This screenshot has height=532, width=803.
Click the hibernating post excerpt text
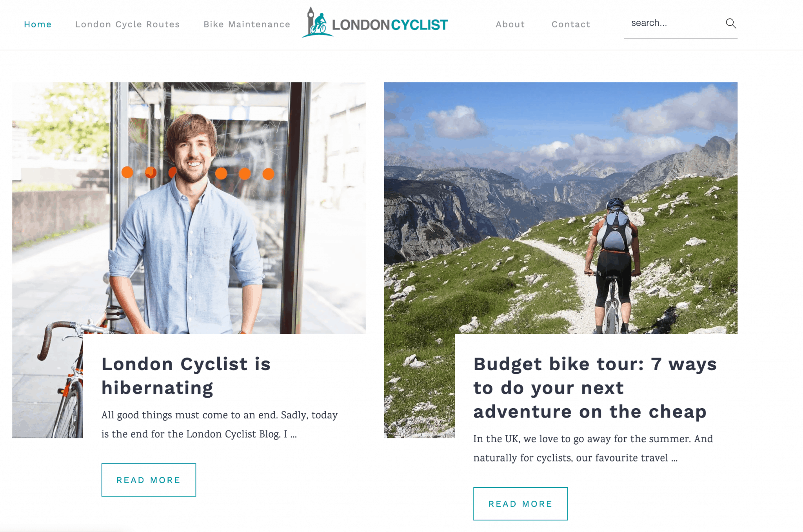pos(220,425)
